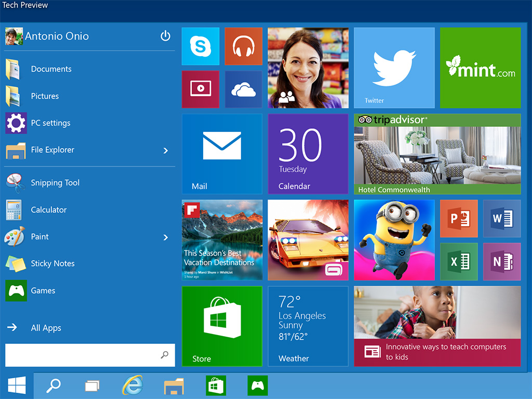Expand the File Explorer submenu arrow

pyautogui.click(x=166, y=150)
